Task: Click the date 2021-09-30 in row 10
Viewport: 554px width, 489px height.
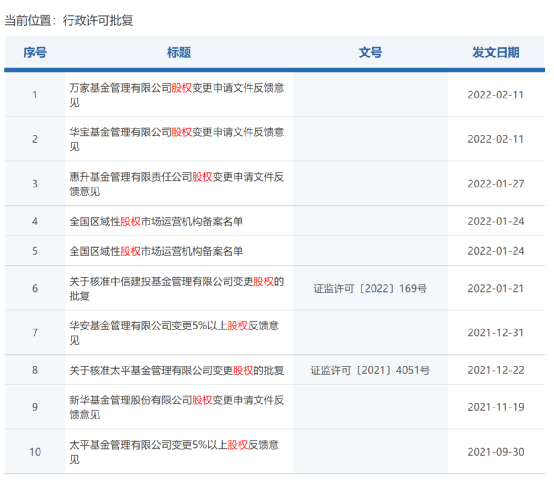Action: 496,452
